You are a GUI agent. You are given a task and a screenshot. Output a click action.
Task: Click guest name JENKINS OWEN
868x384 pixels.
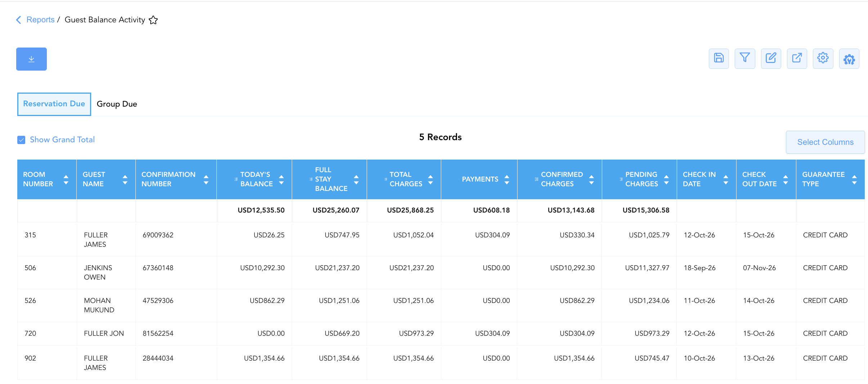(x=98, y=272)
